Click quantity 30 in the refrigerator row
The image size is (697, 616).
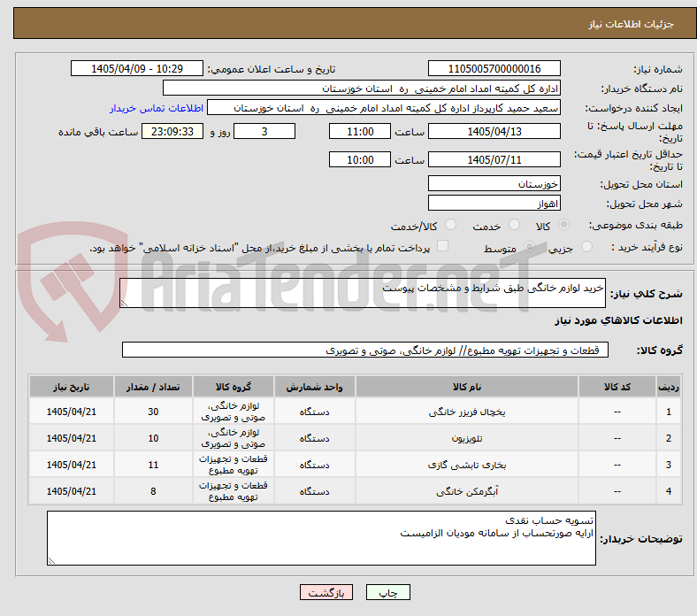pyautogui.click(x=153, y=412)
